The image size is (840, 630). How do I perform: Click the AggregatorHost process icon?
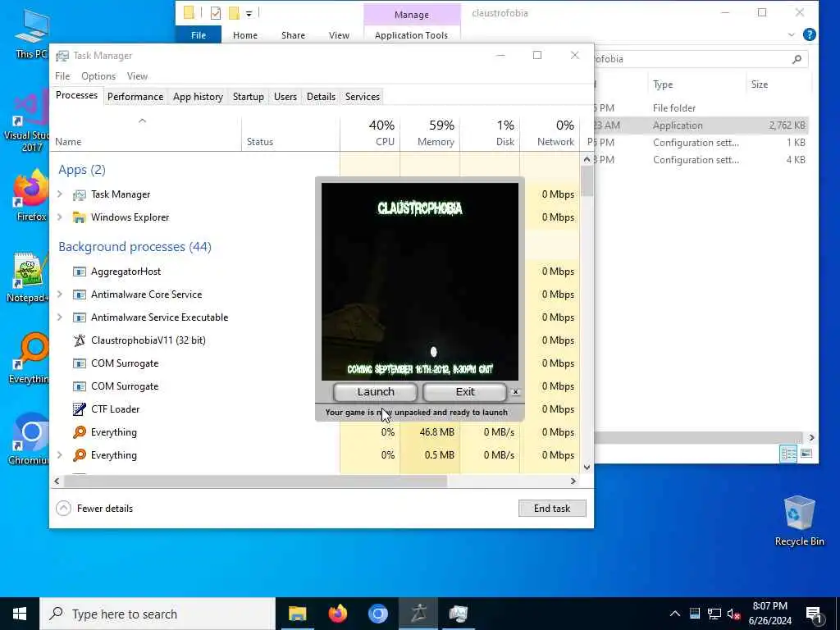80,272
